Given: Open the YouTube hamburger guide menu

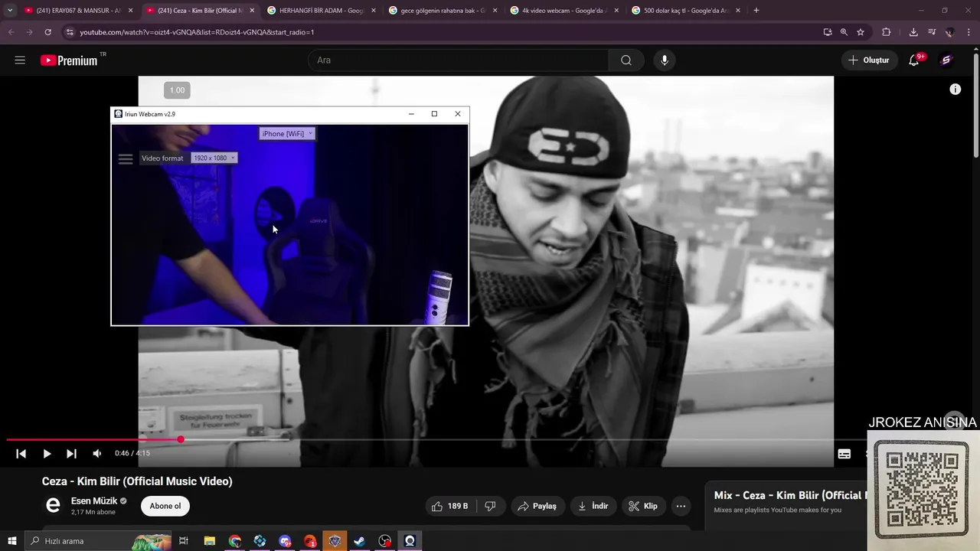Looking at the screenshot, I should [20, 60].
